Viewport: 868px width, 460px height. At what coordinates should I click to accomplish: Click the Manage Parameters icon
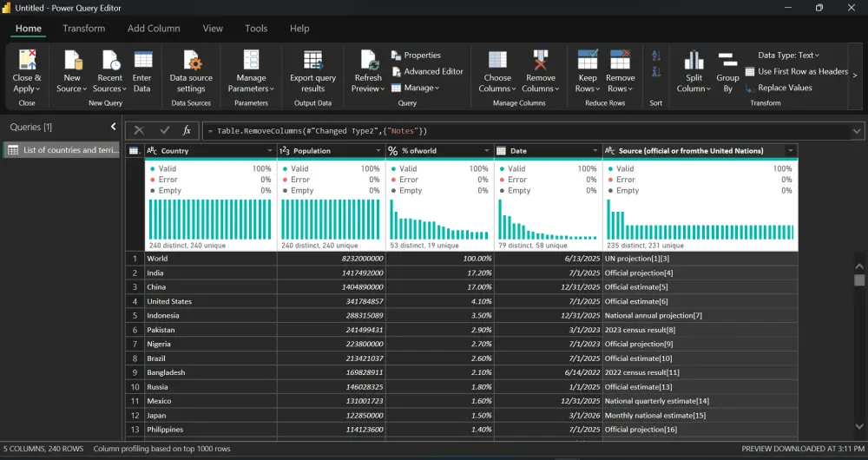[252, 60]
